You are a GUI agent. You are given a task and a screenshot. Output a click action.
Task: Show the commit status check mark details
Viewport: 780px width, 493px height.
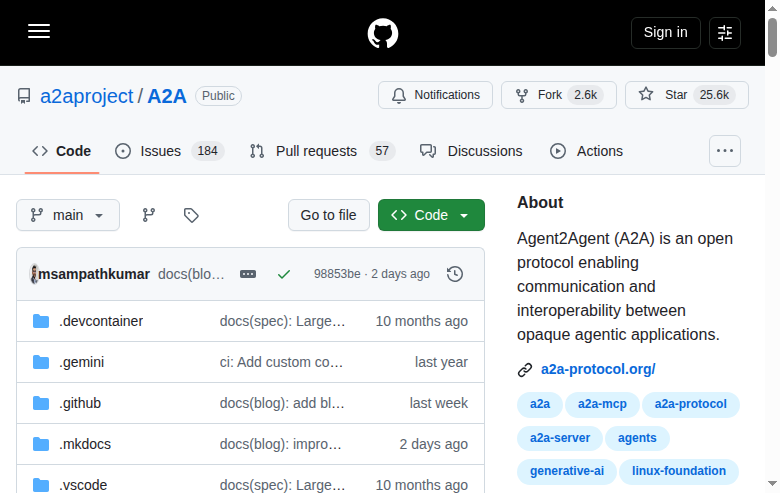284,274
